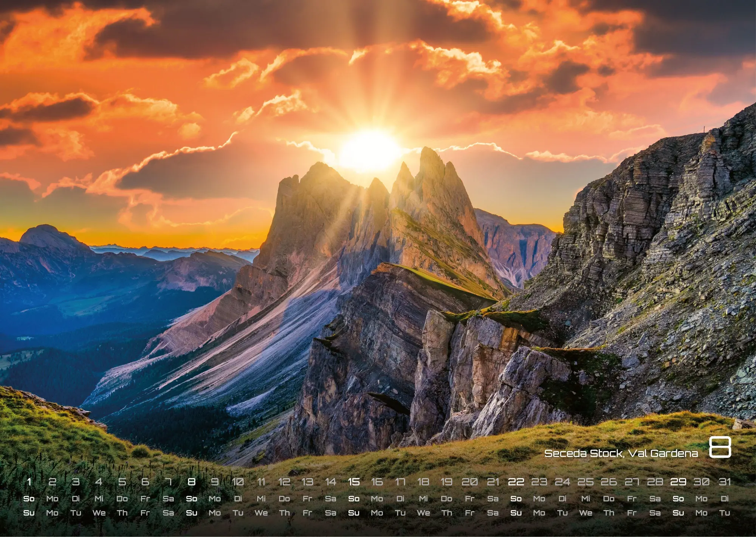Image resolution: width=756 pixels, height=537 pixels.
Task: Click English weekday 'Tu' under date 31
Action: (x=725, y=513)
